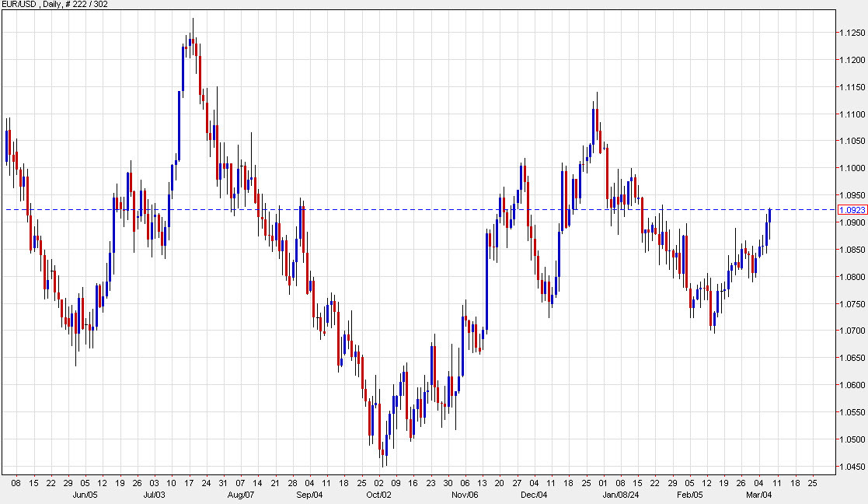Click the Mar/04 date axis label
The image size is (868, 504).
(758, 493)
